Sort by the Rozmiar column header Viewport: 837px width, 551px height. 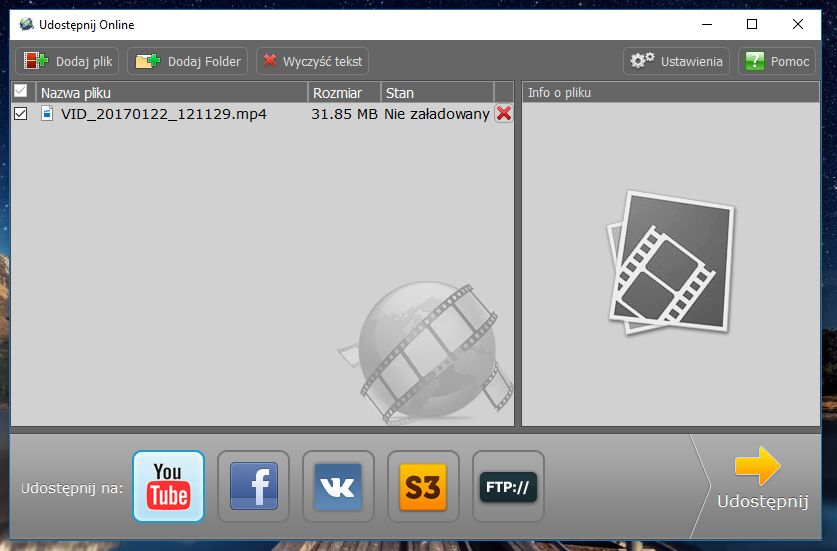[344, 92]
